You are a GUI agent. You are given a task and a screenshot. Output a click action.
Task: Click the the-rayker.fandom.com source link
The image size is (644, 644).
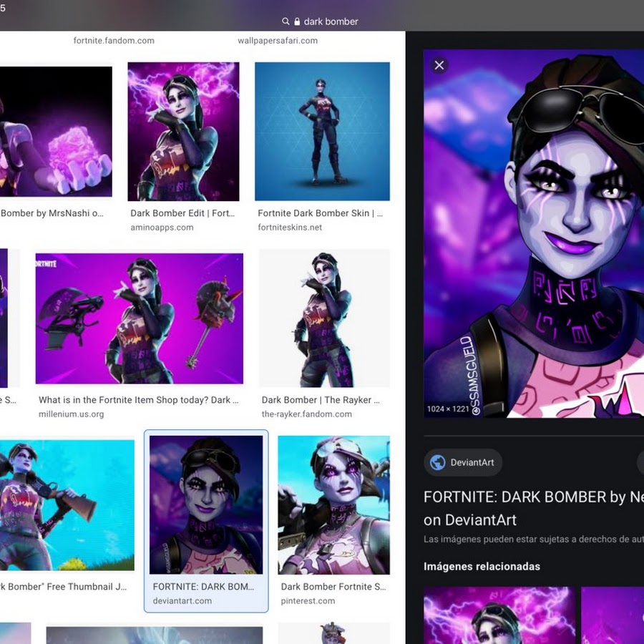coord(306,414)
